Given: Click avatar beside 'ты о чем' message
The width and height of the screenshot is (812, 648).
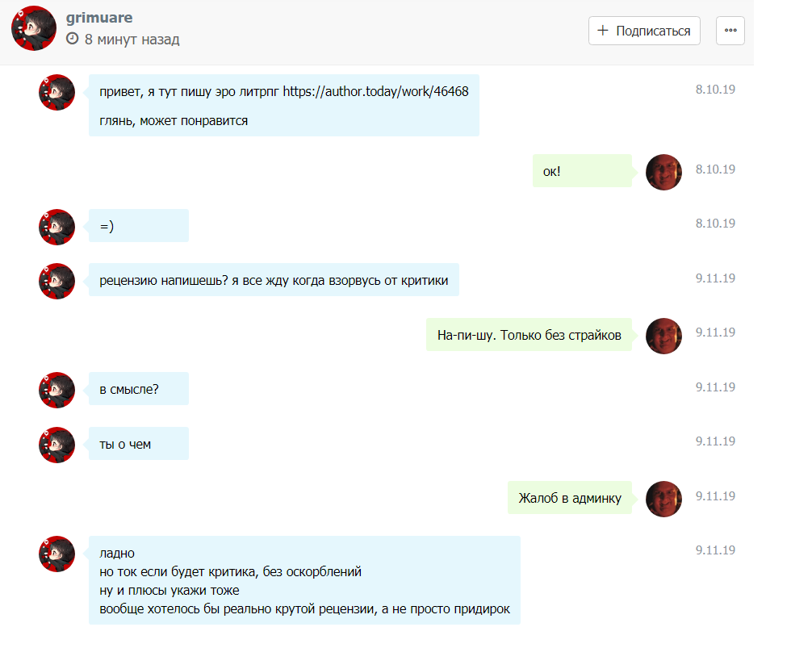Looking at the screenshot, I should (x=57, y=445).
